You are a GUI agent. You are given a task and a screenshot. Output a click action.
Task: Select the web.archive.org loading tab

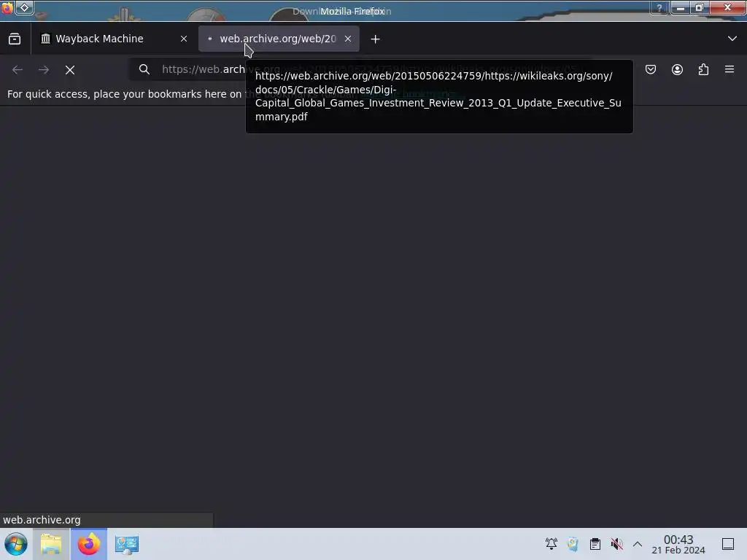point(279,39)
